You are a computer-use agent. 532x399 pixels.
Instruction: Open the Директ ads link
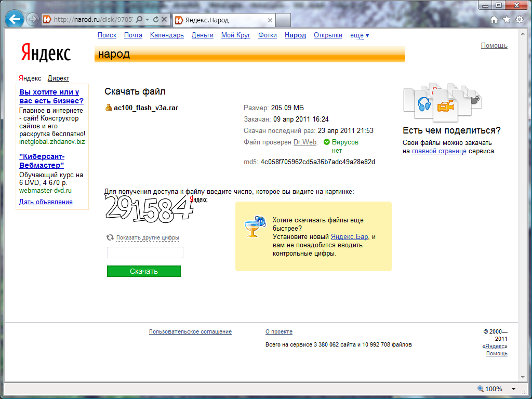coord(58,78)
